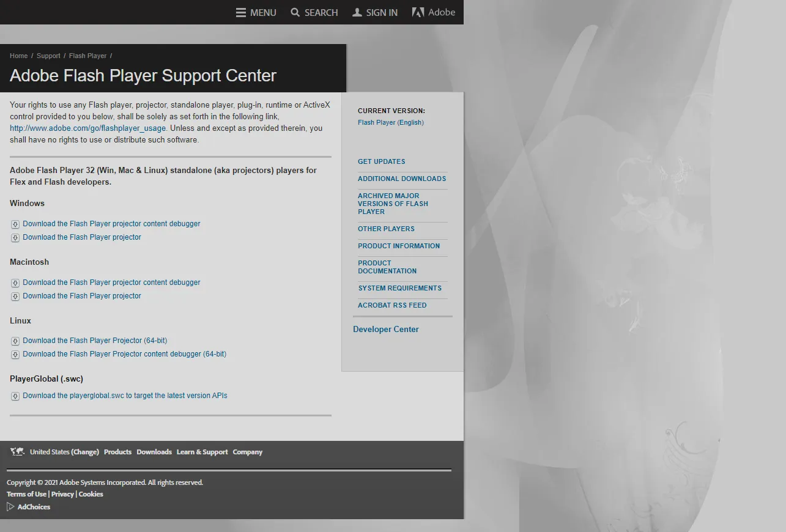This screenshot has width=786, height=532.
Task: Click download icon beside Macintosh projector content debugger
Action: (x=15, y=283)
